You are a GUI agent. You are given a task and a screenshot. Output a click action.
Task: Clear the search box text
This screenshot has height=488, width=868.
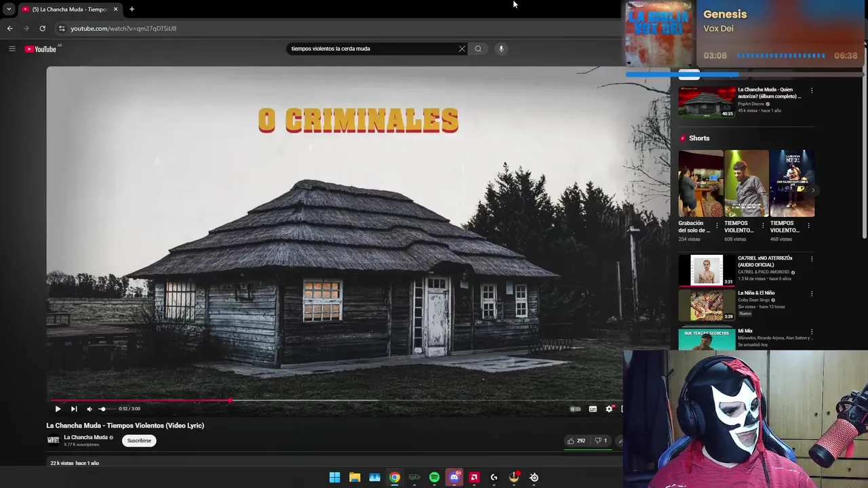click(x=462, y=49)
